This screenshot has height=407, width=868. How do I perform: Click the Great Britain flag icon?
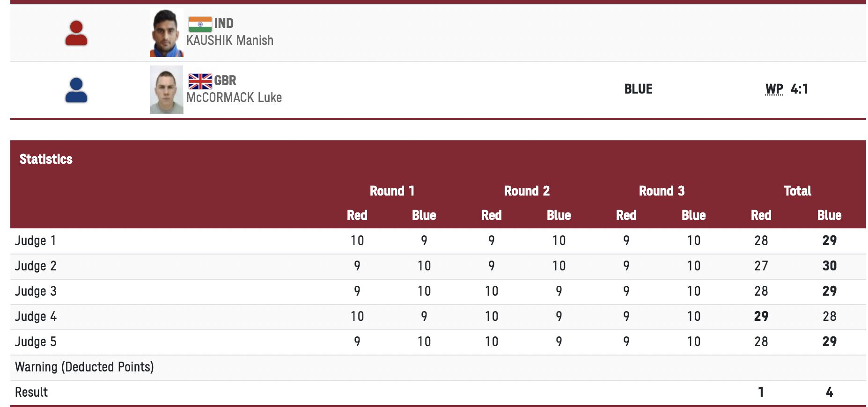200,81
